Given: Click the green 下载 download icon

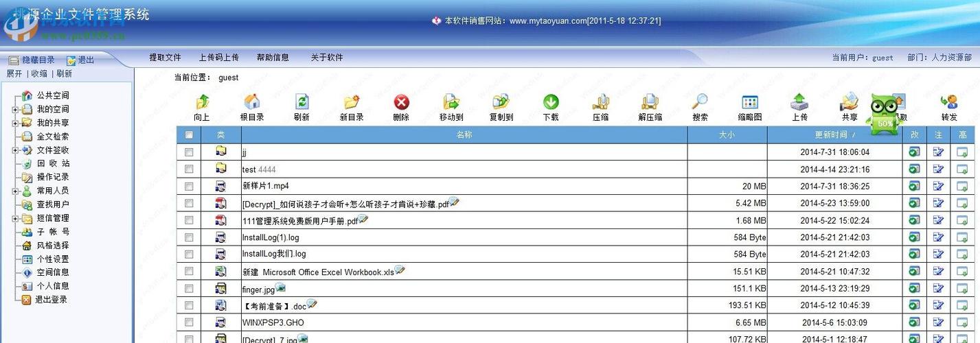Looking at the screenshot, I should pyautogui.click(x=551, y=102).
